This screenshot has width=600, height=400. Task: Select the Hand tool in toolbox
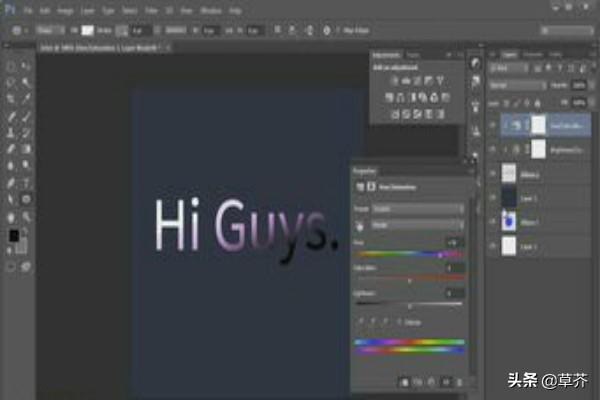11,217
